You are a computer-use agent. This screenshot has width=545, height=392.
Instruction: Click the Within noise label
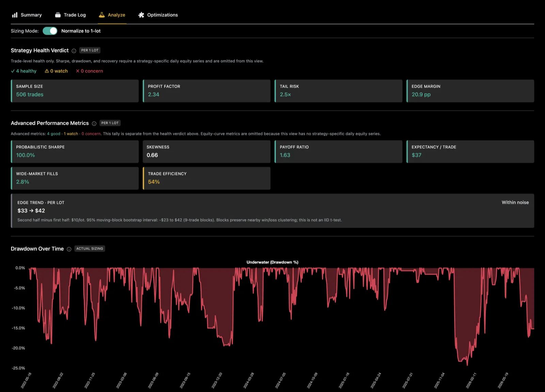515,202
